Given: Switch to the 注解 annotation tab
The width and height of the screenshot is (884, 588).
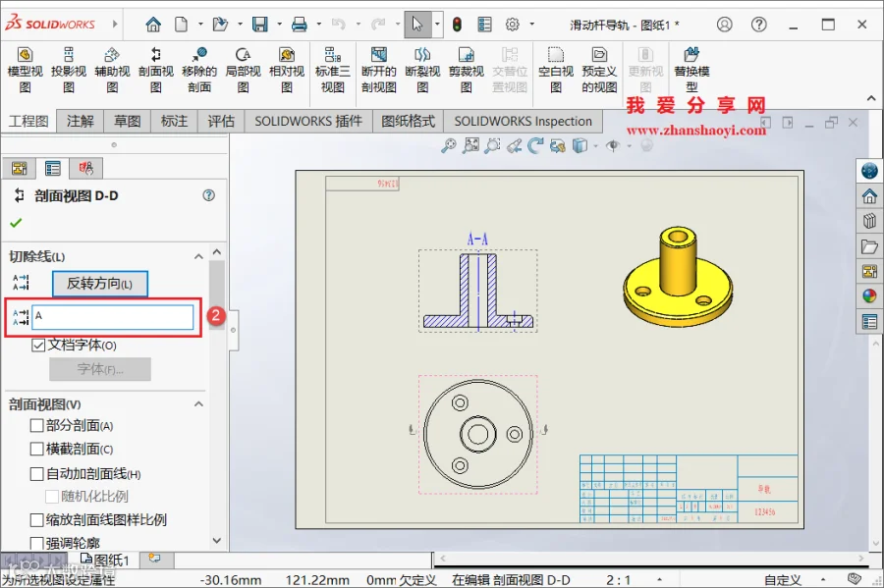Looking at the screenshot, I should pos(81,121).
